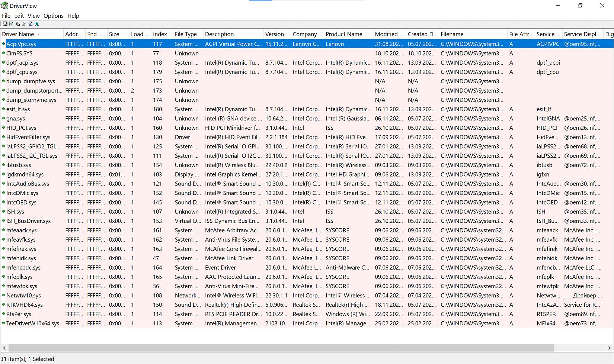Click version '2.2.1.384' cell
The width and height of the screenshot is (614, 364).
(x=276, y=137)
